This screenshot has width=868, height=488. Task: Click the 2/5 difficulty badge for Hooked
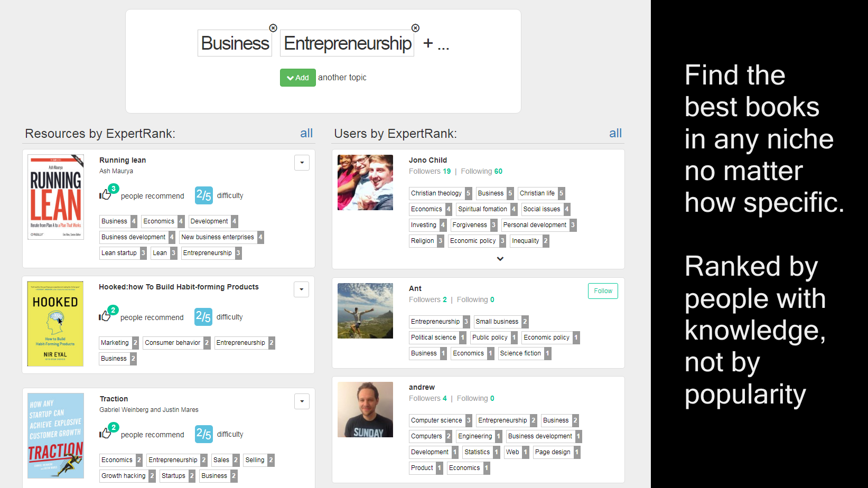pos(203,317)
